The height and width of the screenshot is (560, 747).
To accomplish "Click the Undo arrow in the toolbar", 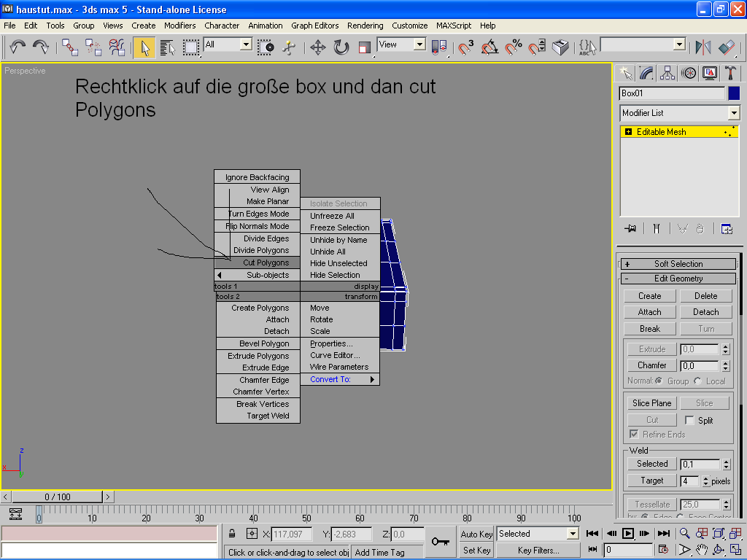I will pyautogui.click(x=18, y=47).
